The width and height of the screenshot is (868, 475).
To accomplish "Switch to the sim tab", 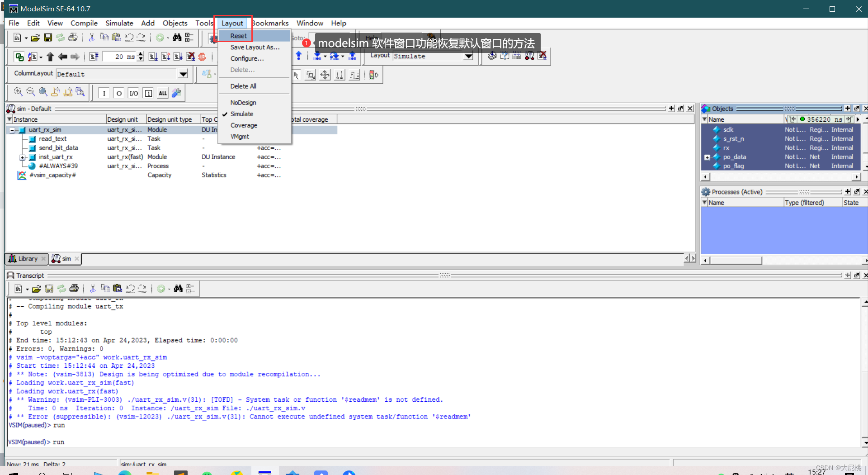I will point(65,259).
